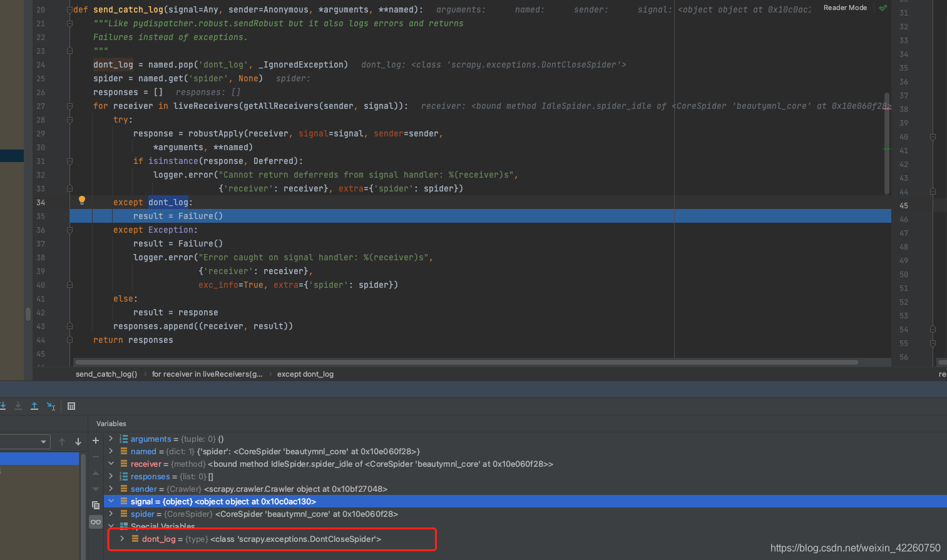Expand the responses list variable
This screenshot has height=560, width=947.
(111, 476)
